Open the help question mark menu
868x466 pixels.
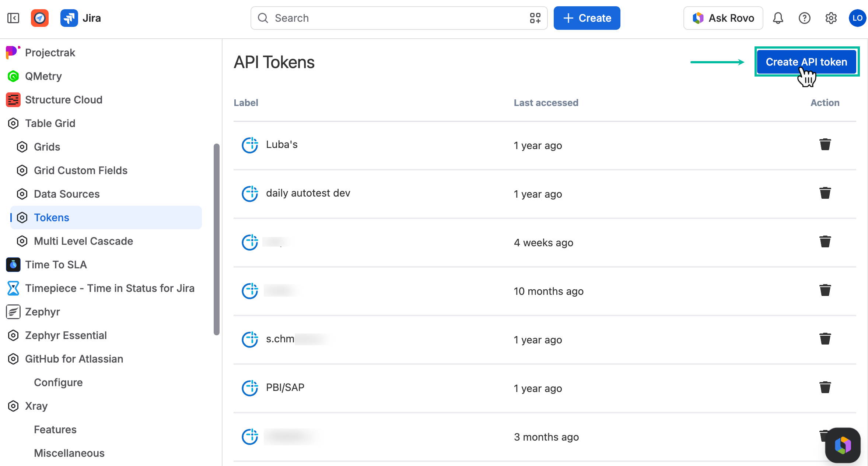804,18
